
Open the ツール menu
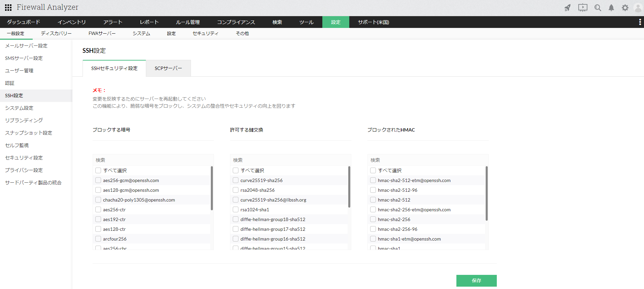pyautogui.click(x=307, y=22)
